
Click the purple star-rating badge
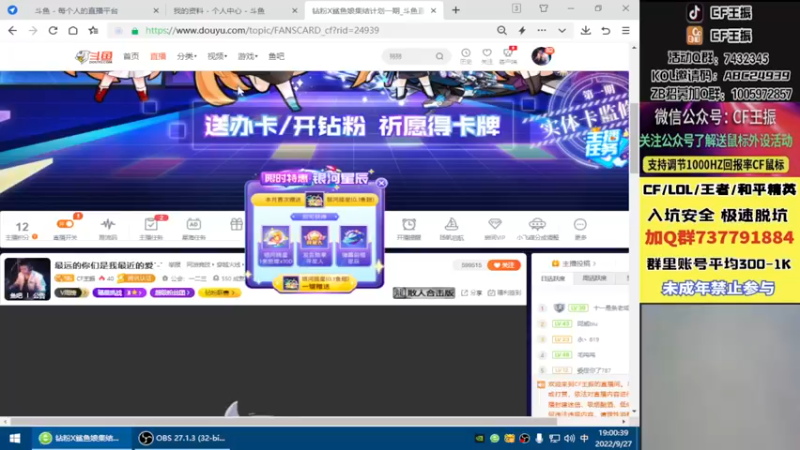point(119,293)
